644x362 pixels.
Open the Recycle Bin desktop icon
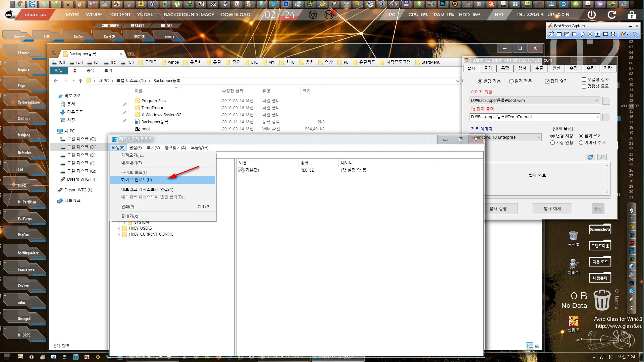point(574,238)
